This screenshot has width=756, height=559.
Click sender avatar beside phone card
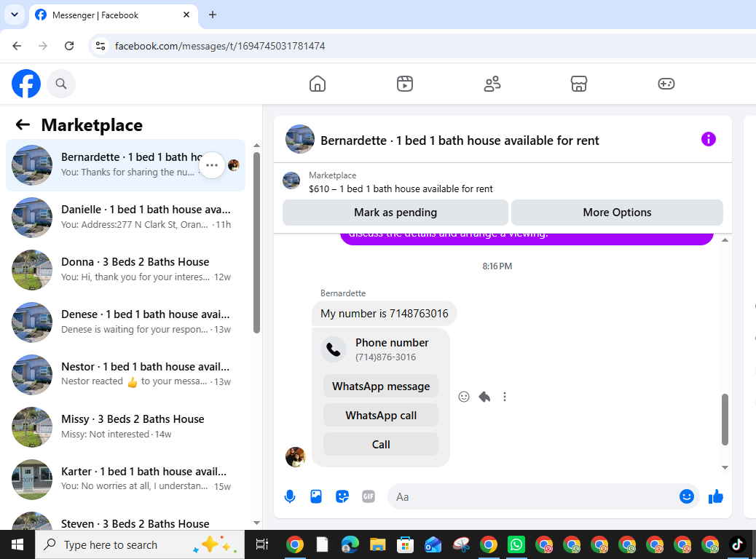pos(295,457)
